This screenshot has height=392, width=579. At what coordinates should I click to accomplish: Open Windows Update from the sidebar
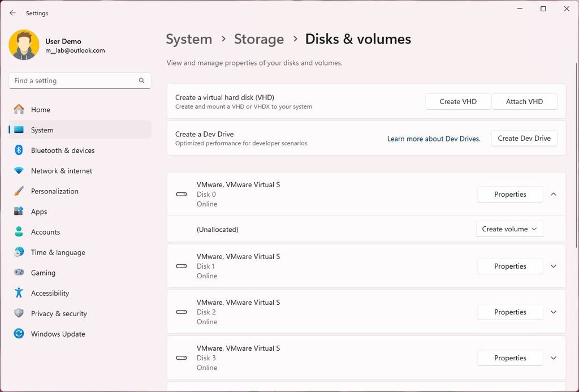pyautogui.click(x=59, y=333)
